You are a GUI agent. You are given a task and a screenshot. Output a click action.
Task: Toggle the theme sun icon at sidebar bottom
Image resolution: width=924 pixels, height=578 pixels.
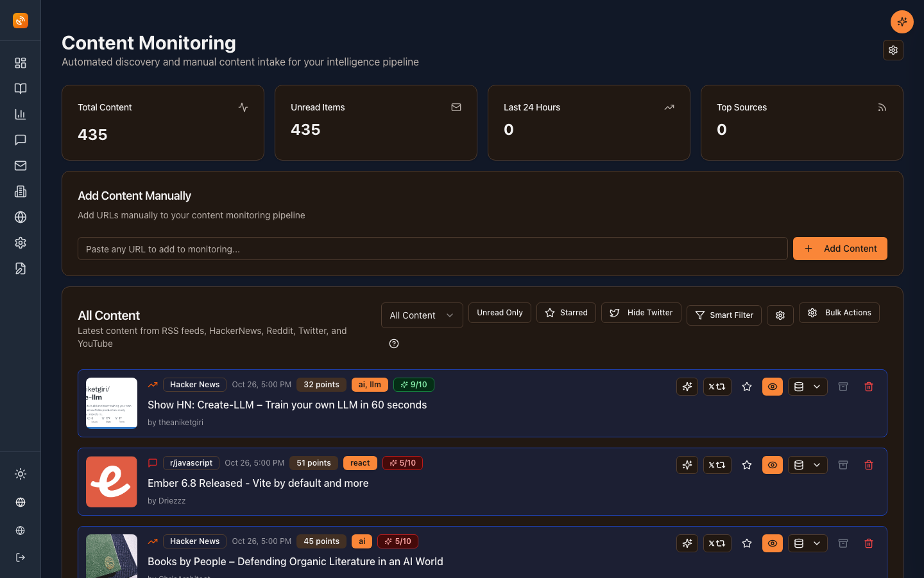[20, 473]
